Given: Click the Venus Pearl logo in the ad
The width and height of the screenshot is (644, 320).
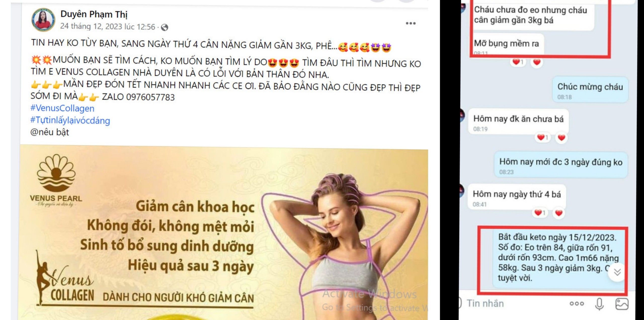Looking at the screenshot, I should click(56, 180).
